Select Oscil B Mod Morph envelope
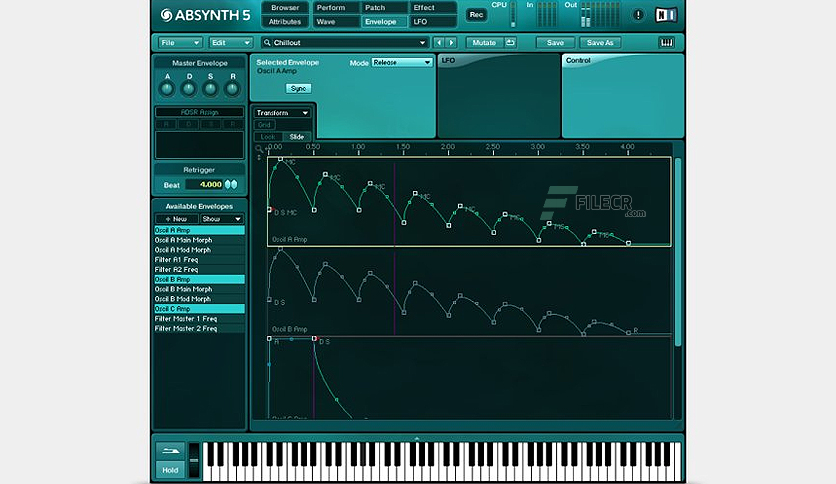The height and width of the screenshot is (484, 836). 199,299
